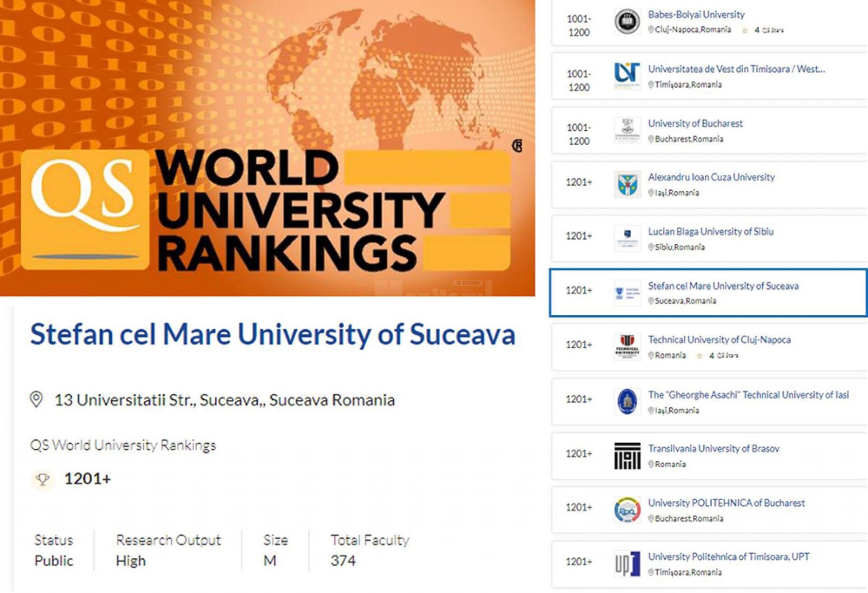Click the trophy icon beside 1201+ rank

click(x=42, y=479)
